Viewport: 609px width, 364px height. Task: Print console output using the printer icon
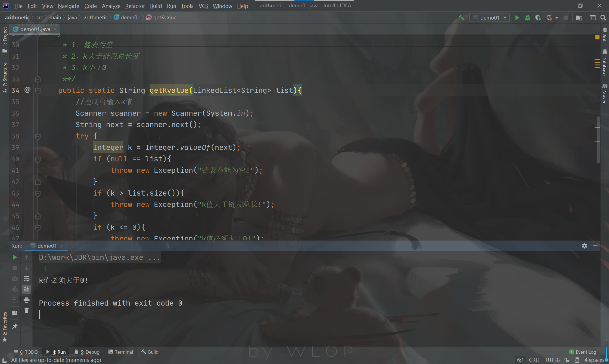[x=27, y=300]
